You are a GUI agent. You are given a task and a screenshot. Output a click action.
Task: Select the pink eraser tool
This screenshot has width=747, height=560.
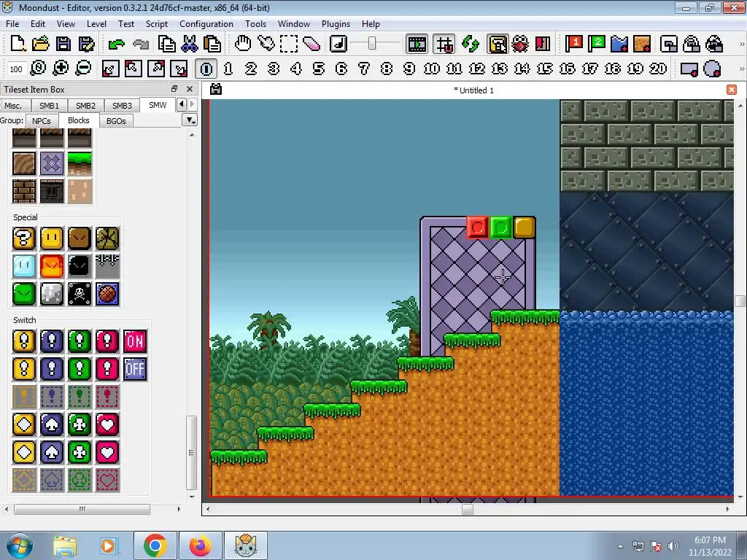click(x=311, y=44)
